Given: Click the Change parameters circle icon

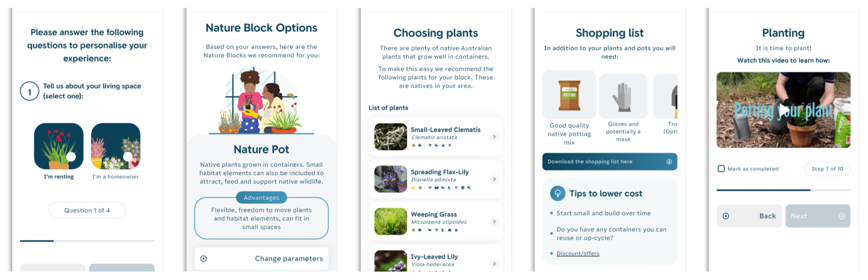Looking at the screenshot, I should click(x=203, y=259).
